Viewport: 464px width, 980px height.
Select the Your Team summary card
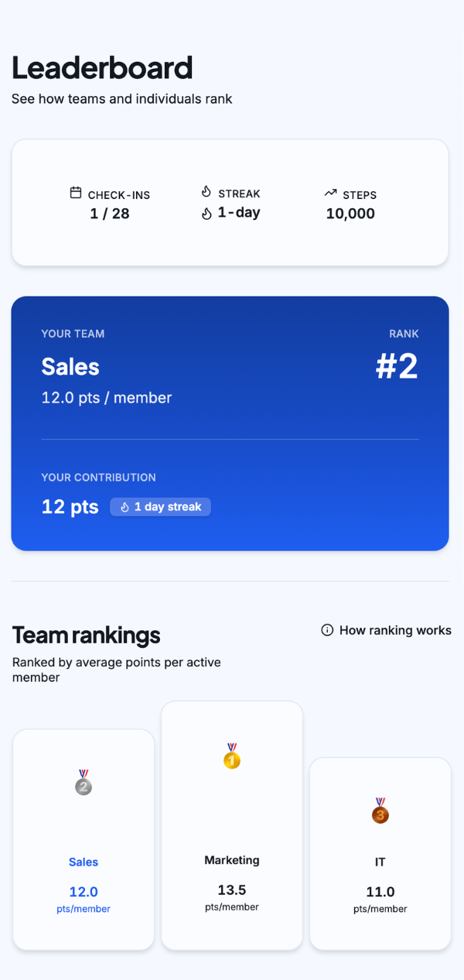230,423
